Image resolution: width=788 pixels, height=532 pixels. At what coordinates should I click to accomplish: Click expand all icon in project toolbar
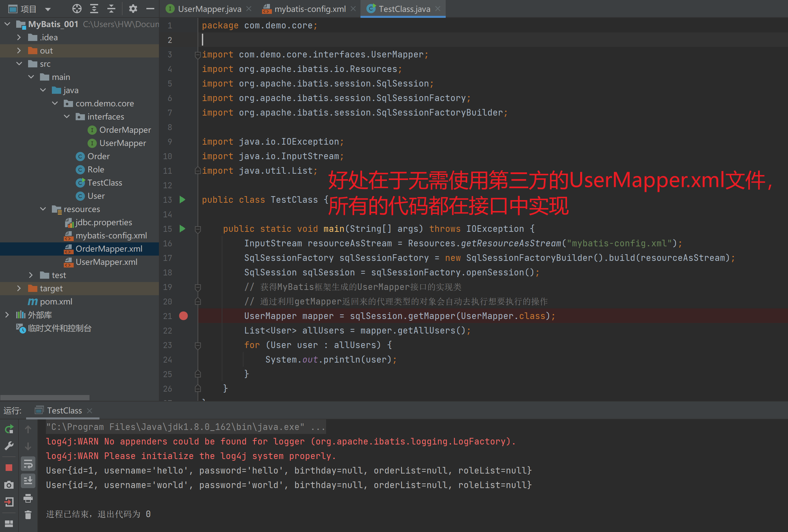(x=94, y=9)
